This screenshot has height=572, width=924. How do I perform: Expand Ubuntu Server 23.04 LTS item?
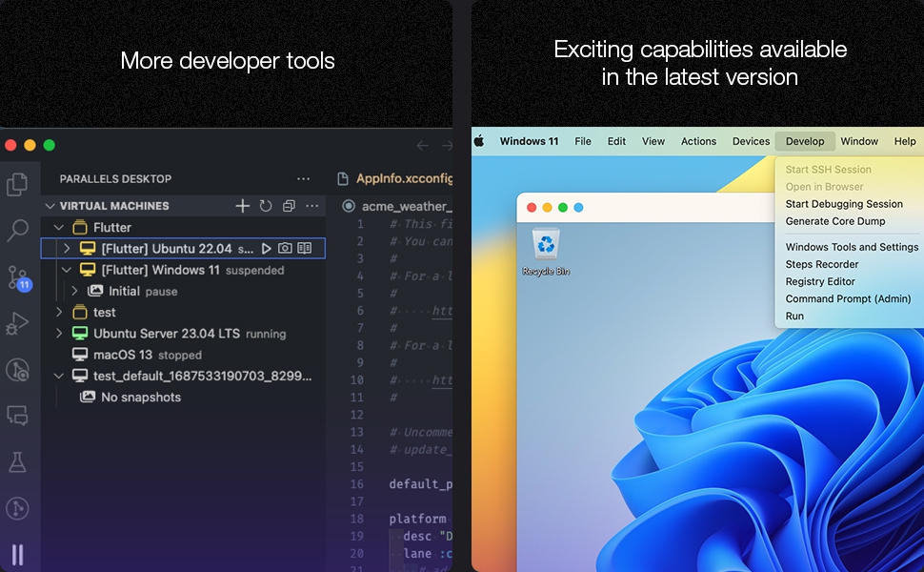click(x=59, y=333)
